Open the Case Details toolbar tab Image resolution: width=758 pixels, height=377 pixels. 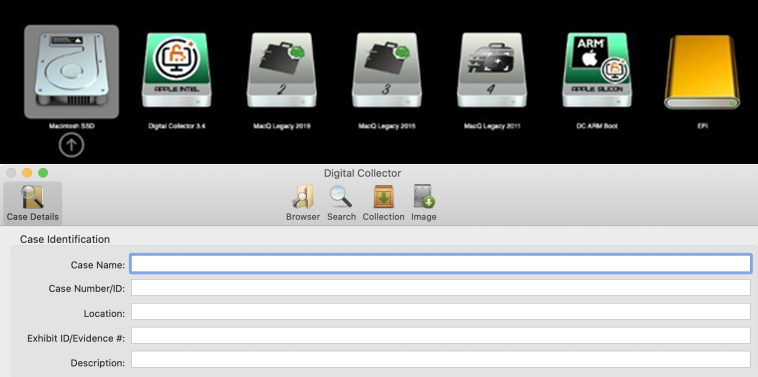[33, 203]
